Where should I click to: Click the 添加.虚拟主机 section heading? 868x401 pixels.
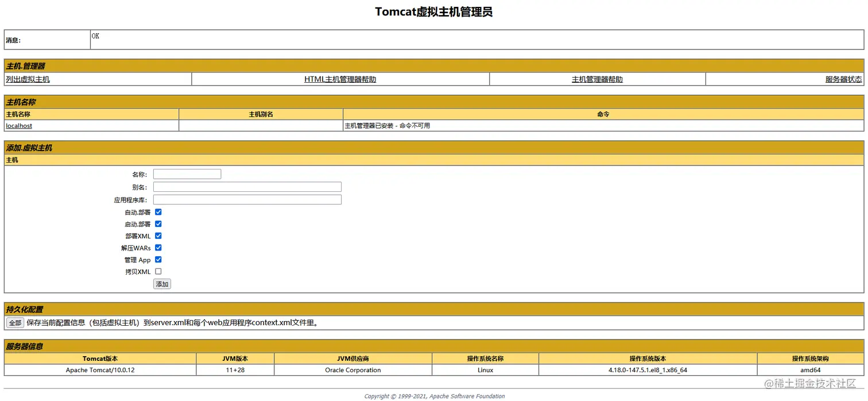pos(29,148)
